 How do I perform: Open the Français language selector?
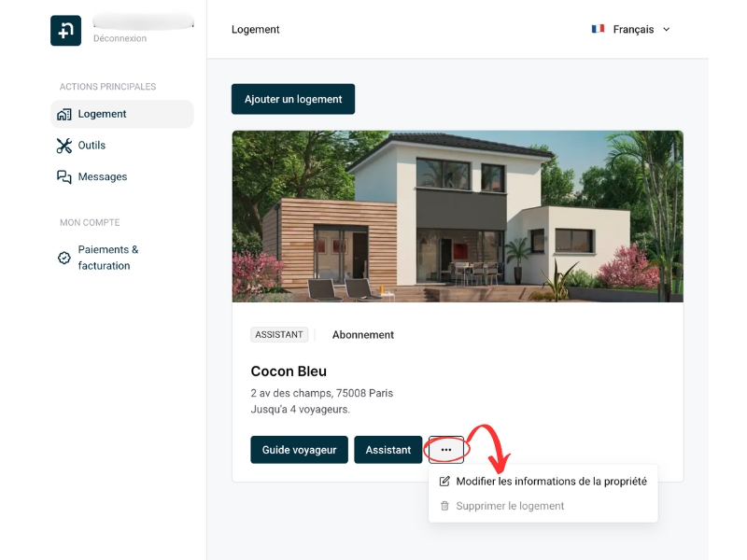click(x=631, y=30)
